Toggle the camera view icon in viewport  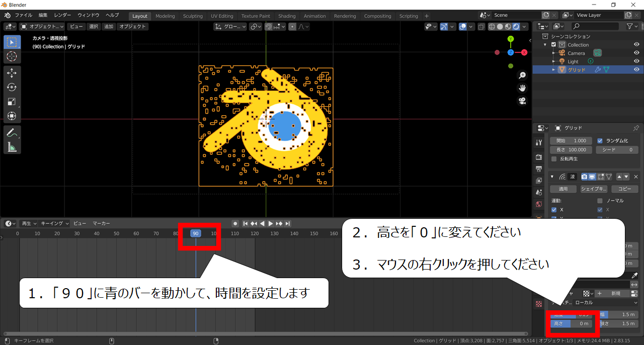(522, 101)
